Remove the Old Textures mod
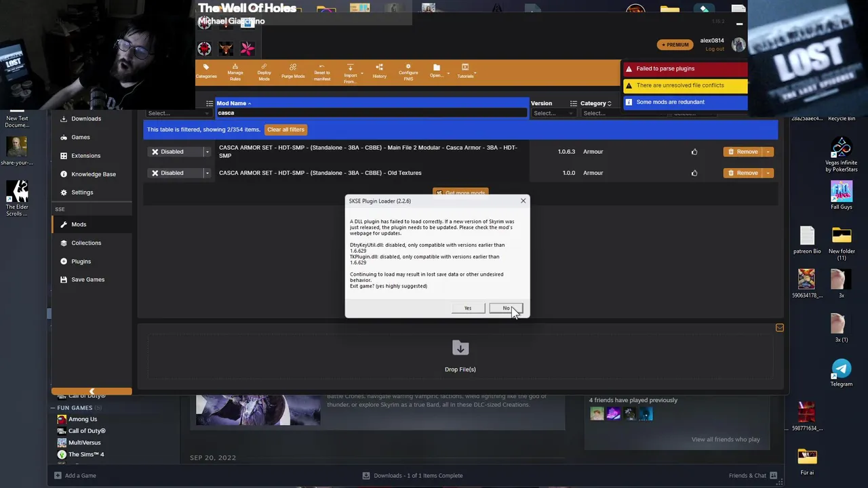 point(743,173)
